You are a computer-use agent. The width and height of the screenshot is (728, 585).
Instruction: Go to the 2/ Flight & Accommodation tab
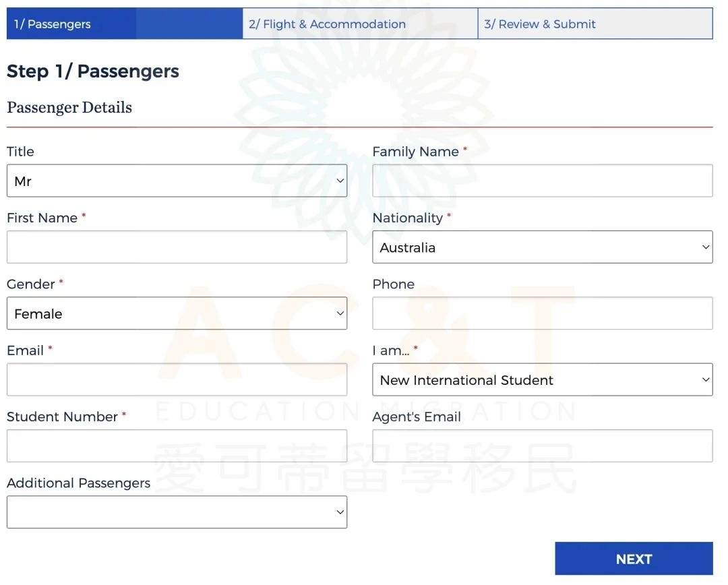(360, 24)
